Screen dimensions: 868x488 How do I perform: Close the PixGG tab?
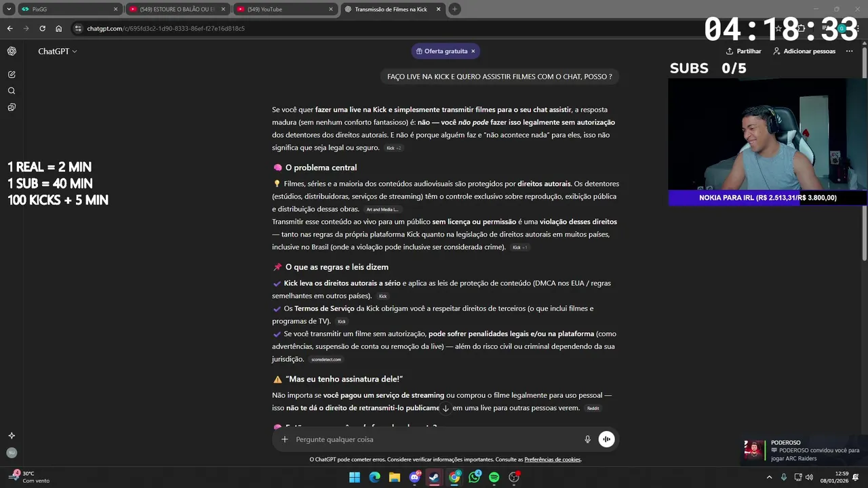tap(115, 9)
